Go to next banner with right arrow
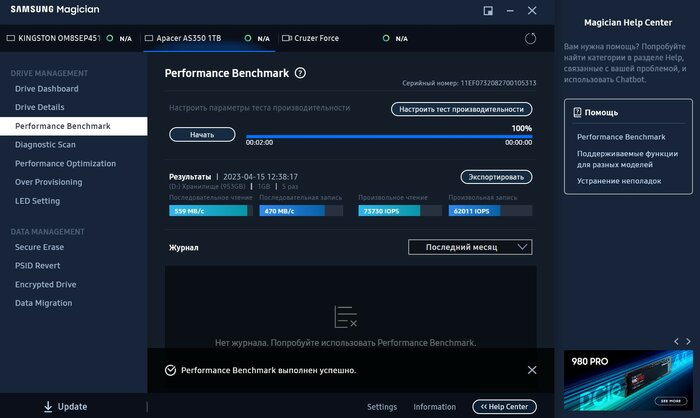The height and width of the screenshot is (418, 700). click(688, 341)
